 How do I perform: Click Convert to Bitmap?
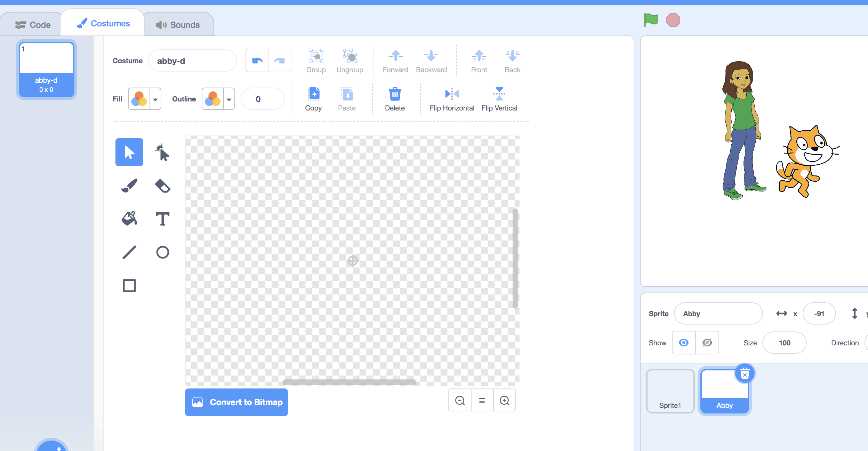pos(236,402)
